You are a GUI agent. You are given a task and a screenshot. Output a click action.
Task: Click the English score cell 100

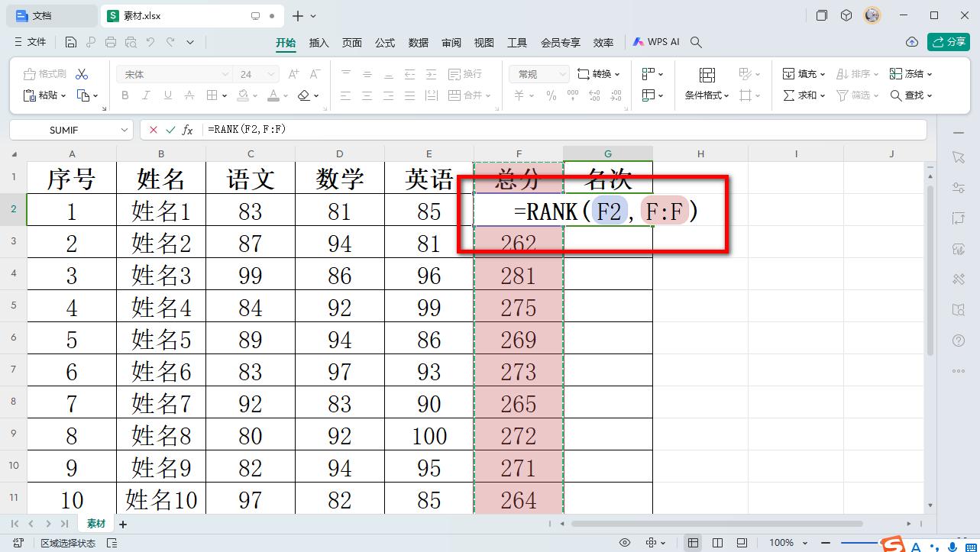429,435
